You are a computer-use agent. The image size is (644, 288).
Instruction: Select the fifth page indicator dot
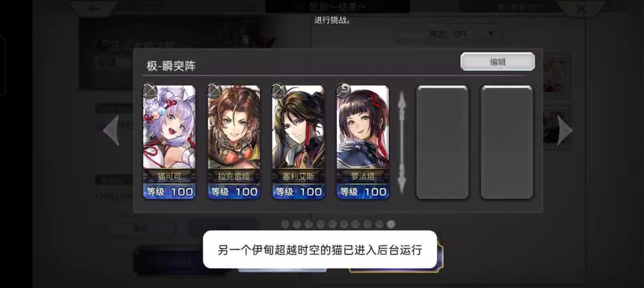point(332,224)
